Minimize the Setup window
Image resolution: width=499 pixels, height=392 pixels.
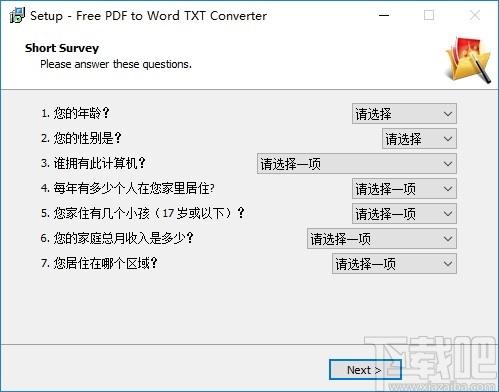pos(384,15)
